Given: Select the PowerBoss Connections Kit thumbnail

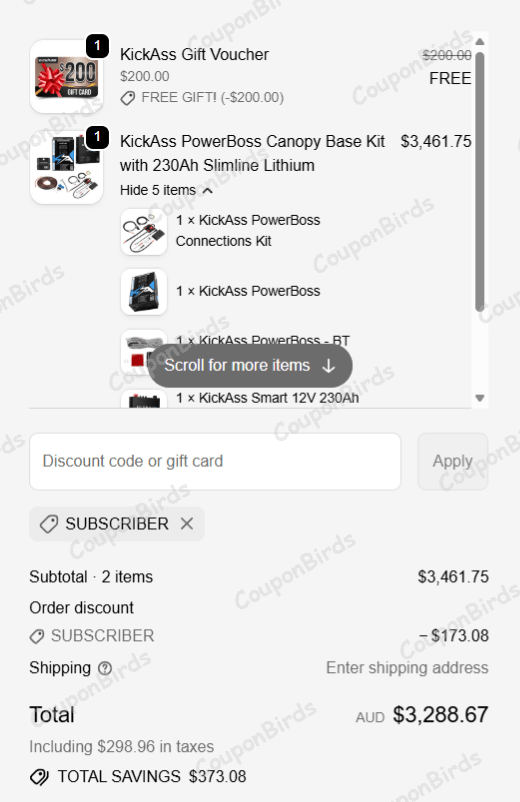Looking at the screenshot, I should 144,232.
